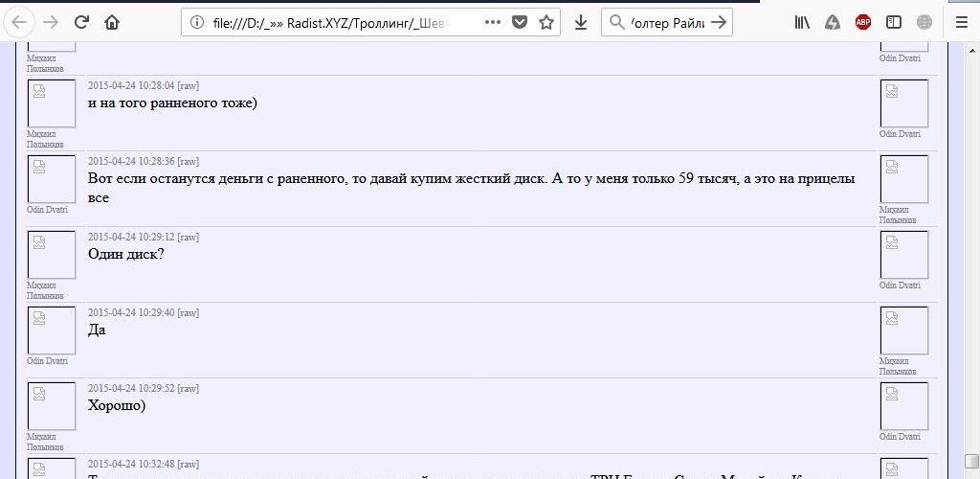Go to the browser Home page
980x479 pixels.
point(113,22)
